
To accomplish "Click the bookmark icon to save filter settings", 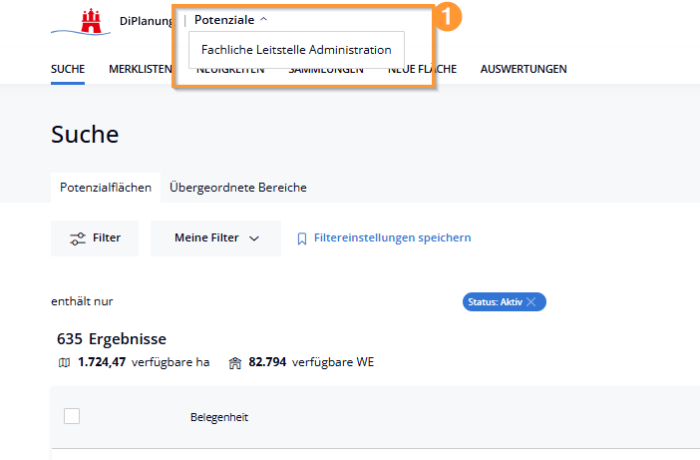I will tap(301, 238).
